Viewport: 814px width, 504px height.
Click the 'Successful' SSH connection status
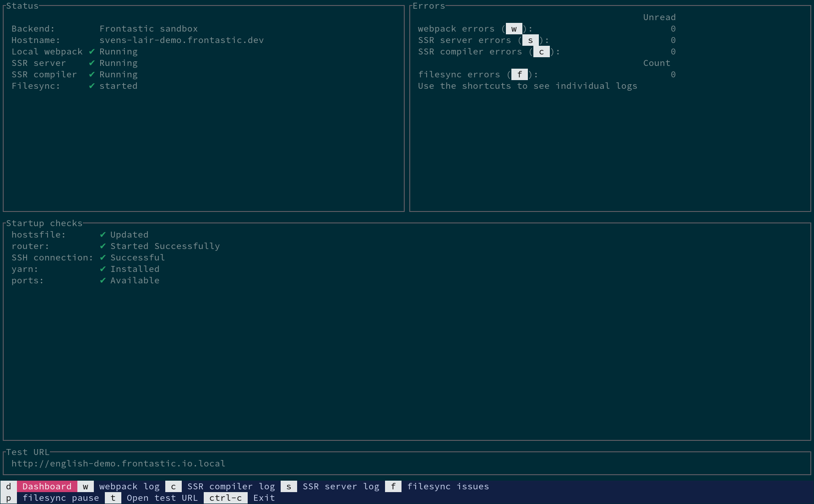pos(138,257)
